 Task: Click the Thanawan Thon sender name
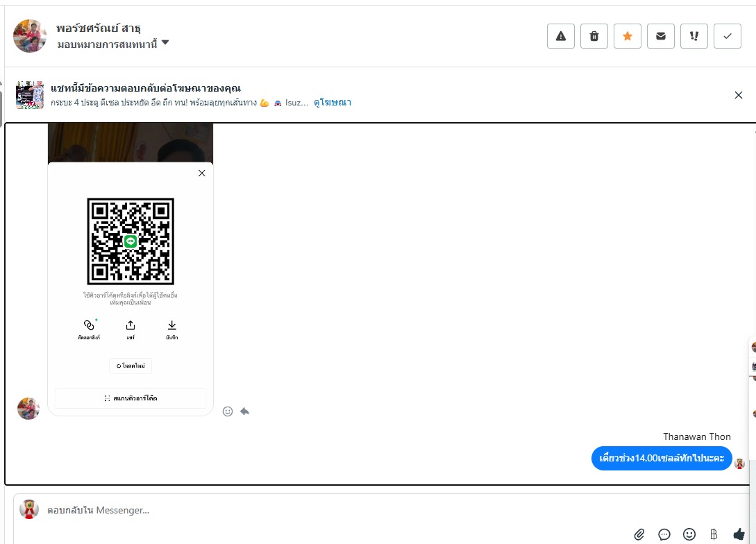[x=697, y=436]
